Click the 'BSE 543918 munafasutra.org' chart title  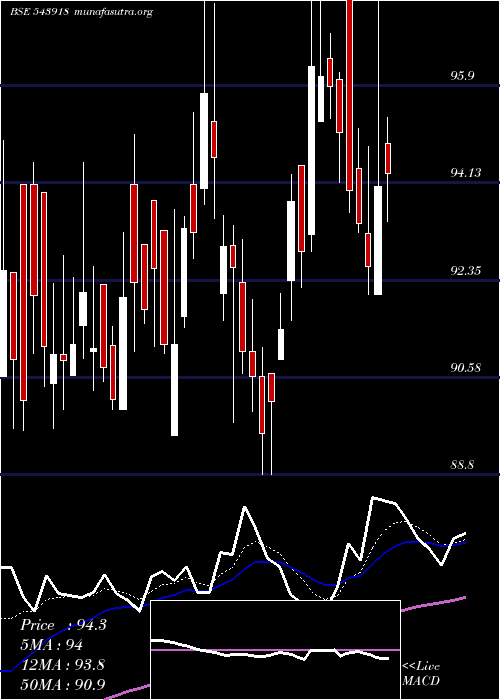(x=82, y=12)
